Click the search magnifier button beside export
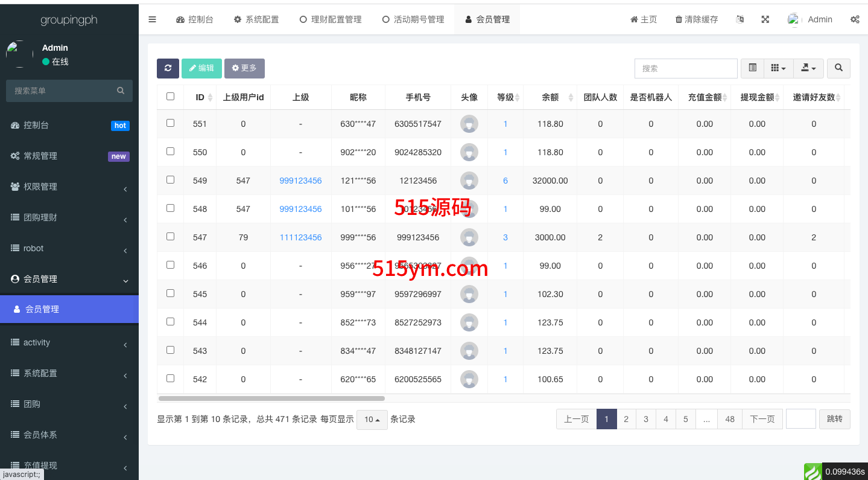868x480 pixels. coord(838,68)
